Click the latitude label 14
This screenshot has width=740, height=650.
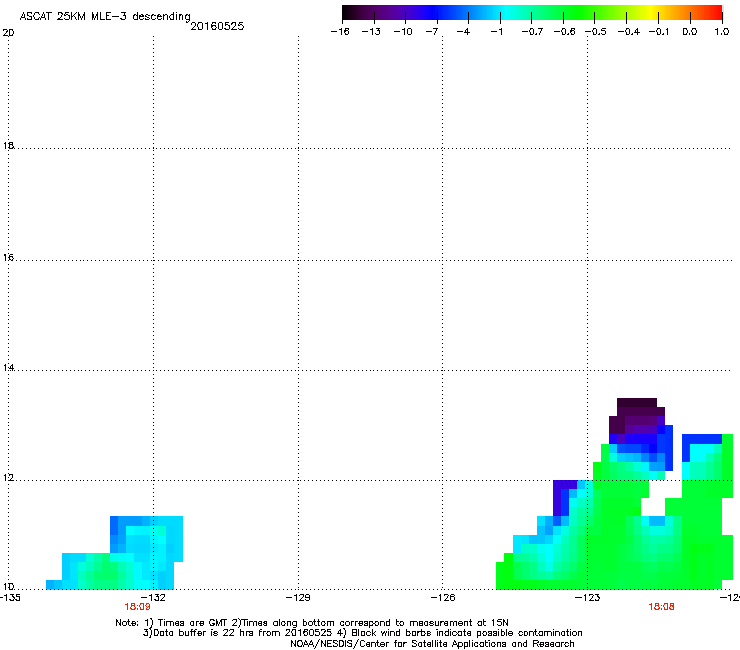(8, 368)
